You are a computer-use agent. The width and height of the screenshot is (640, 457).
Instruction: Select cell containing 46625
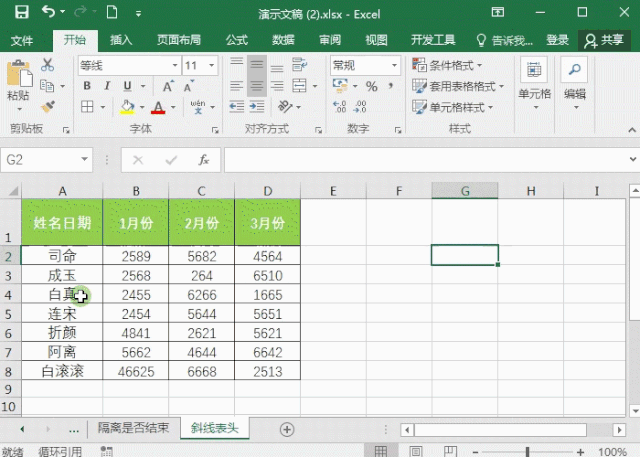pos(136,371)
